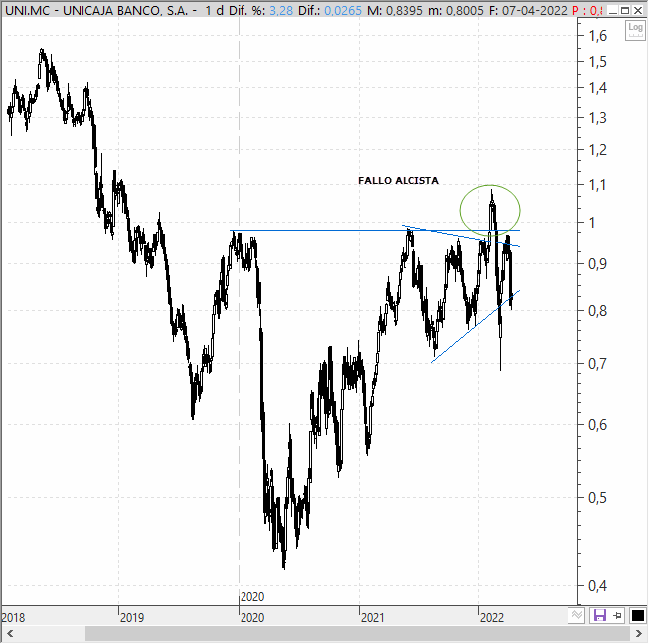Click the horizontal scrollbar thumb

pos(358,634)
